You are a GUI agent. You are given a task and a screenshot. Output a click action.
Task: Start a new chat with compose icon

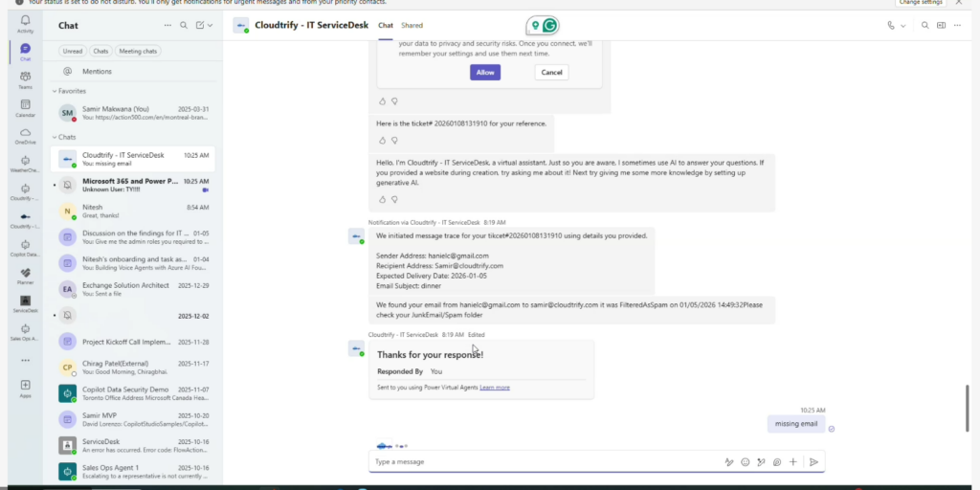pos(200,26)
